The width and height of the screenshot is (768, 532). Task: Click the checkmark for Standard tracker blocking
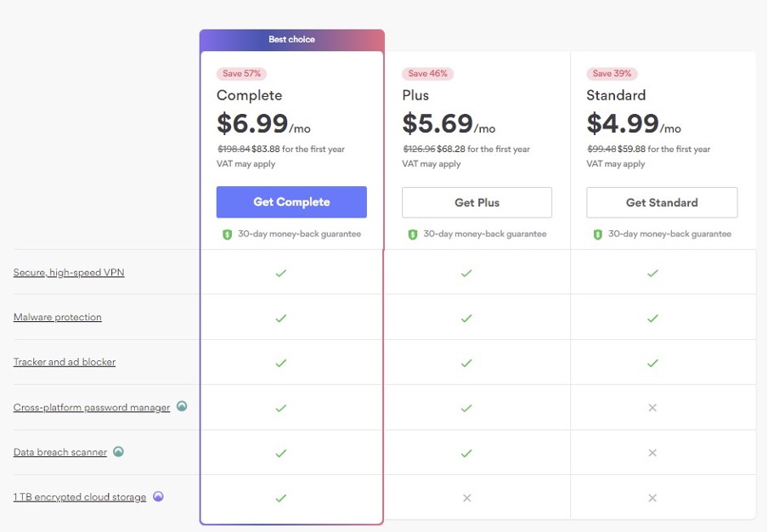[652, 362]
